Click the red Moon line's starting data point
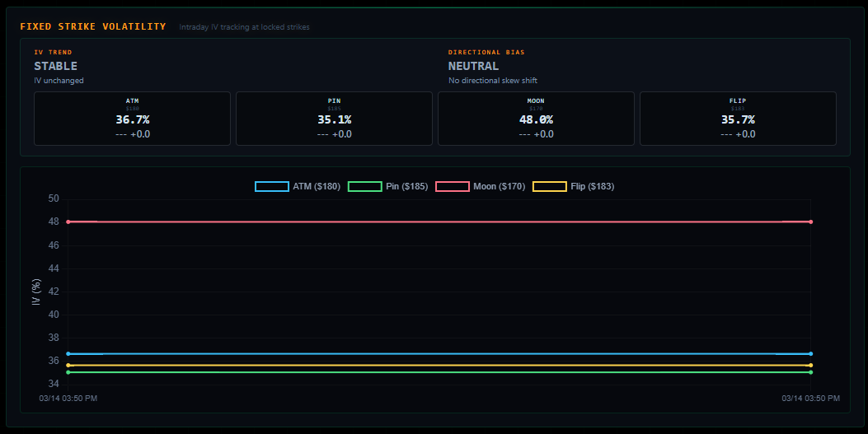Image resolution: width=868 pixels, height=434 pixels. pyautogui.click(x=68, y=222)
